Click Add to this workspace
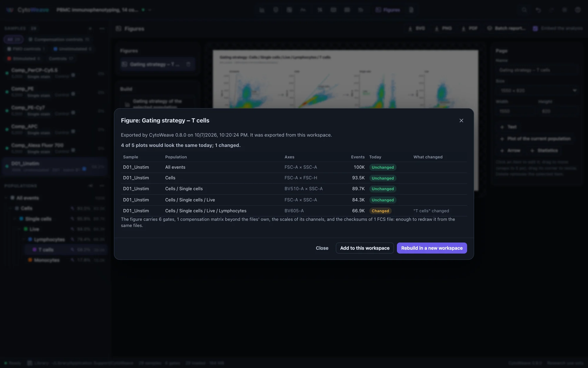The image size is (588, 368). 365,248
